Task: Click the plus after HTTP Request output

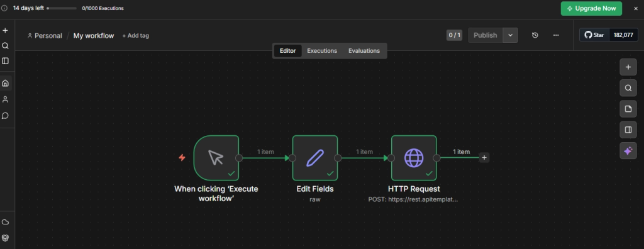Action: (484, 157)
